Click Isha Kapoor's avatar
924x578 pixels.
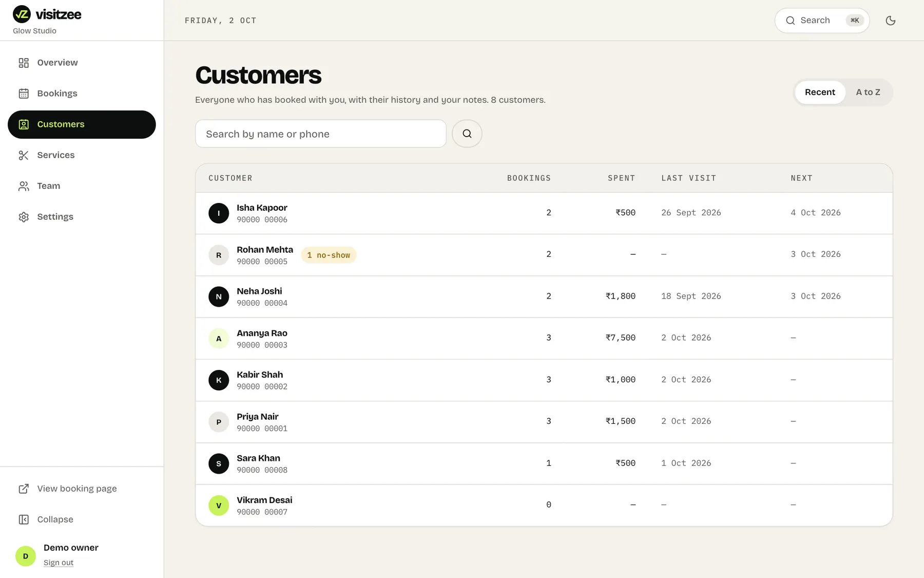(219, 213)
